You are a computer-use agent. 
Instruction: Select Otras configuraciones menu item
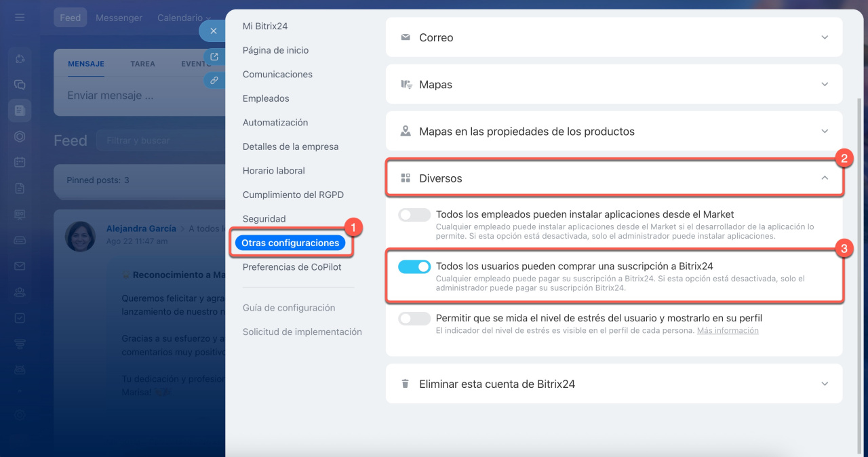(x=290, y=243)
